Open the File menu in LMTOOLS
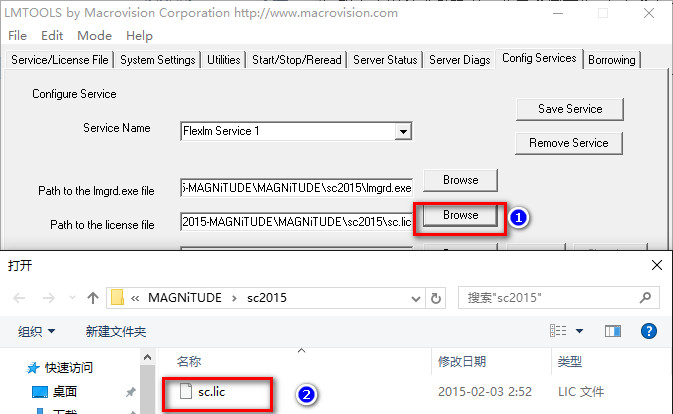 click(18, 36)
